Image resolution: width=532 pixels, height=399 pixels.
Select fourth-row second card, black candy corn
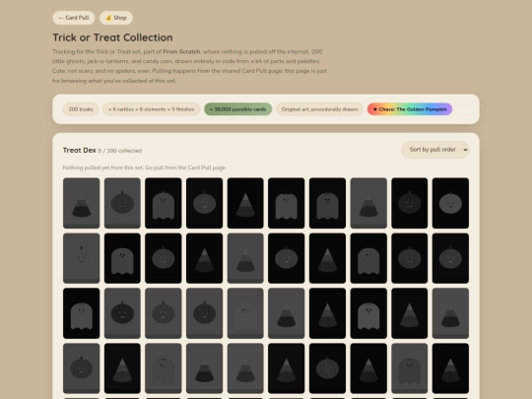click(x=122, y=368)
